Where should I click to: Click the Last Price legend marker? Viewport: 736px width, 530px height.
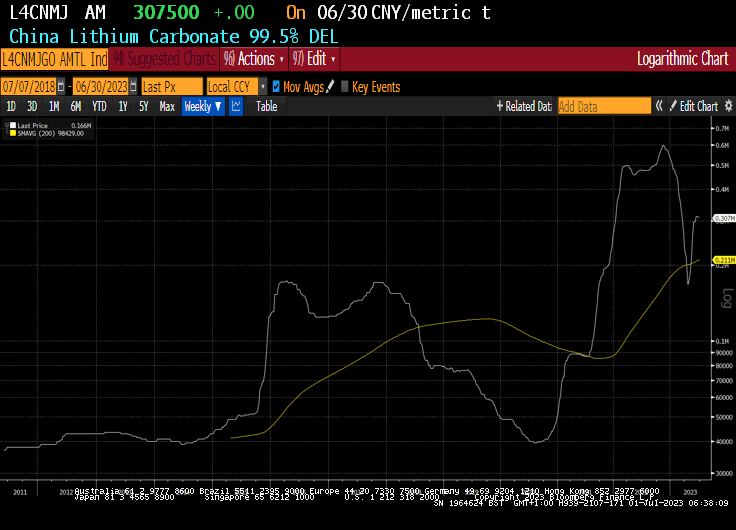pos(12,125)
